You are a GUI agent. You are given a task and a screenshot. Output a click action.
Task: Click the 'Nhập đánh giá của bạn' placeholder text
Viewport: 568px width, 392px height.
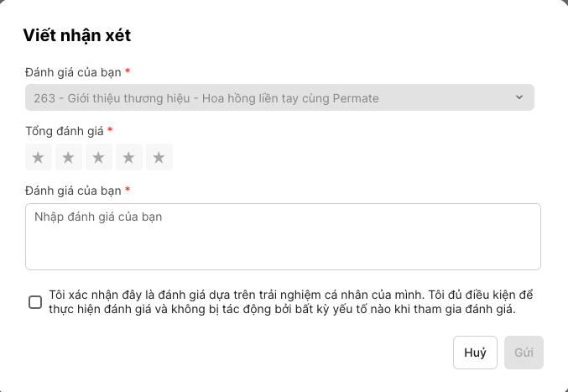coord(98,217)
